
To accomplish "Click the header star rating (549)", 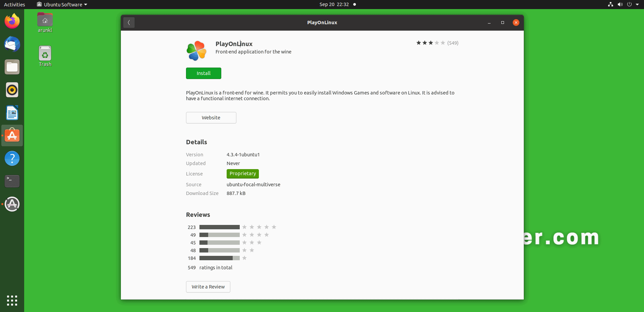I will click(x=437, y=43).
